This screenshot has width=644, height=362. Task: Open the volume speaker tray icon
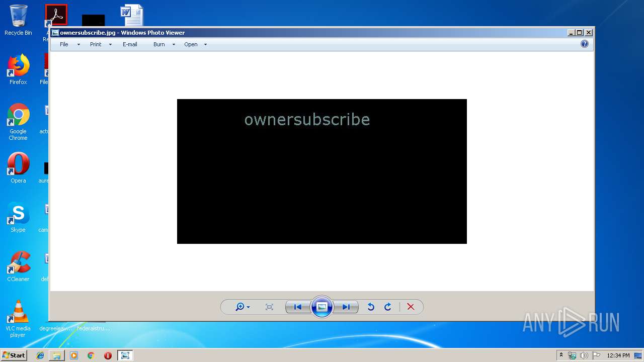[584, 355]
